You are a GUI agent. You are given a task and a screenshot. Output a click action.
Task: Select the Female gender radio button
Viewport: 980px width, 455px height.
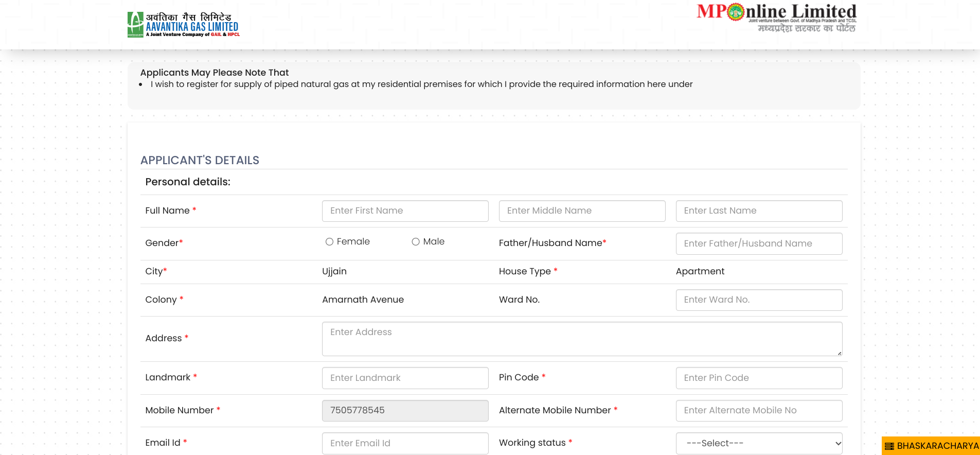[329, 242]
